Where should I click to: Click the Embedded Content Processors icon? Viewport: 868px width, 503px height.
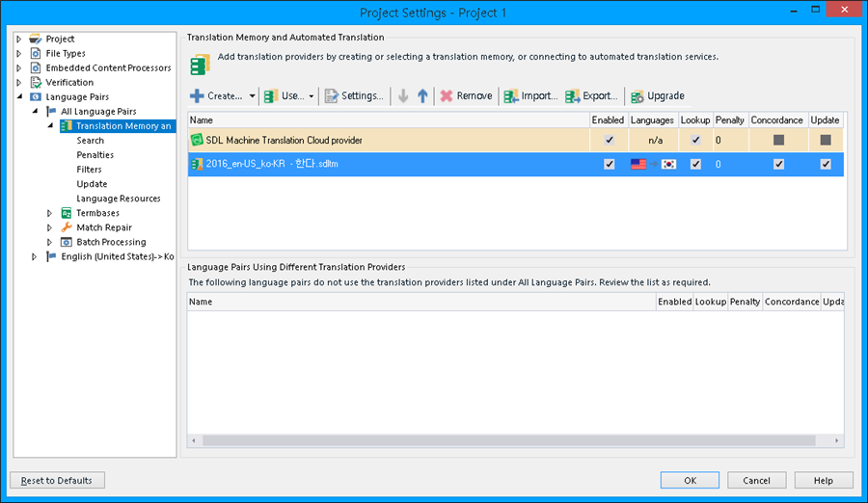[x=36, y=67]
